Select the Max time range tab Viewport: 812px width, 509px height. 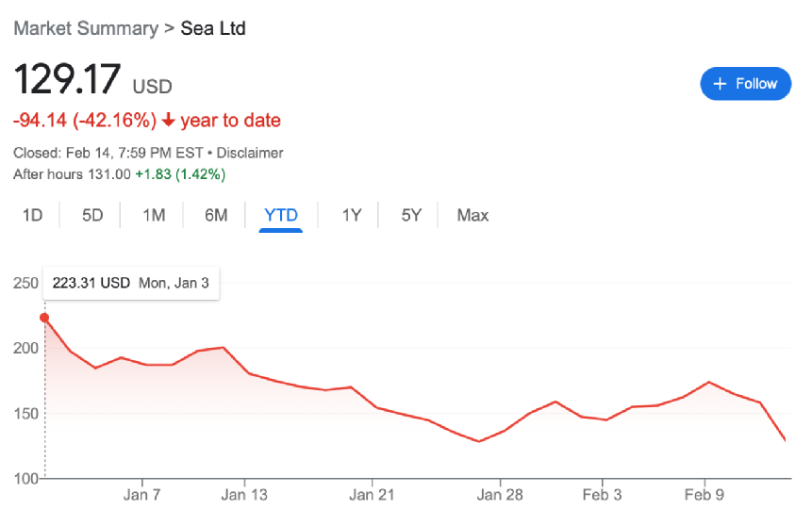pos(472,215)
